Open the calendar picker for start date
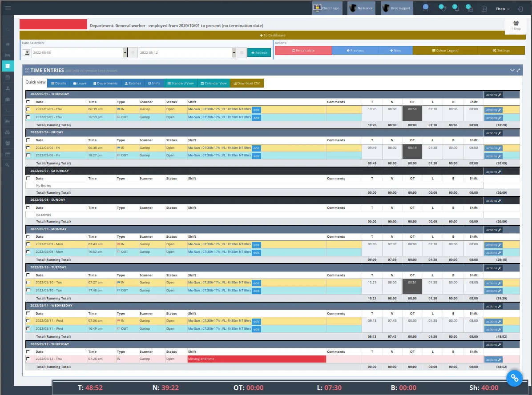Viewport: 532px width, 395px height. point(133,52)
